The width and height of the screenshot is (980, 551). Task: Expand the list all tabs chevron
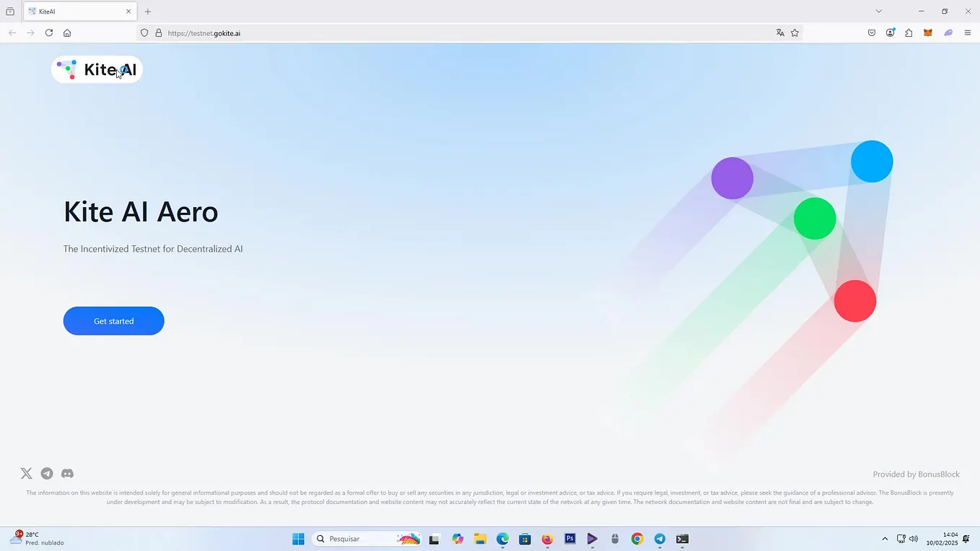click(878, 11)
